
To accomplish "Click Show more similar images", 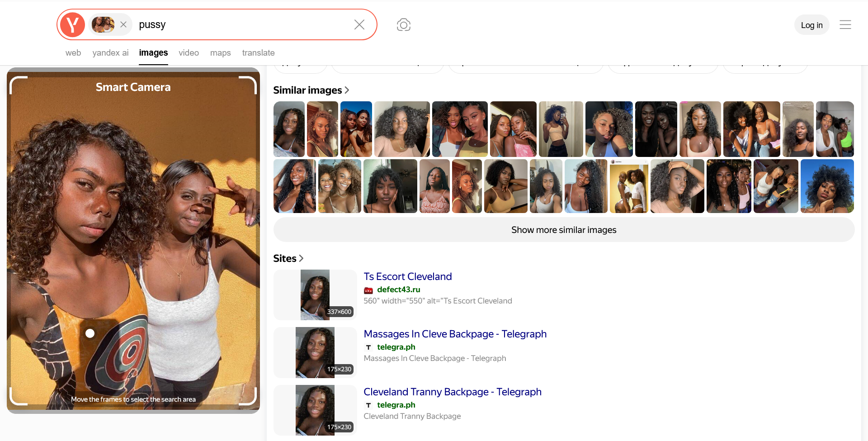I will [x=564, y=230].
